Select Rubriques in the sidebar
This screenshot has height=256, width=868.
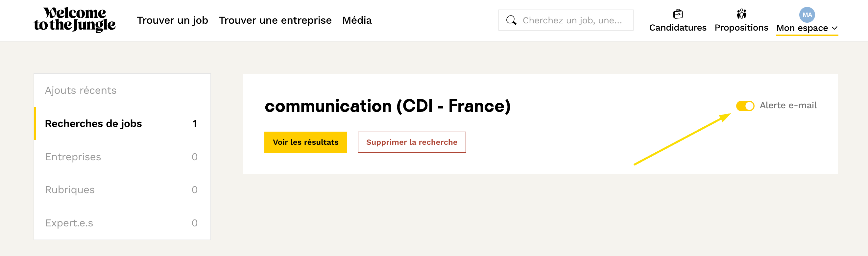click(x=70, y=190)
